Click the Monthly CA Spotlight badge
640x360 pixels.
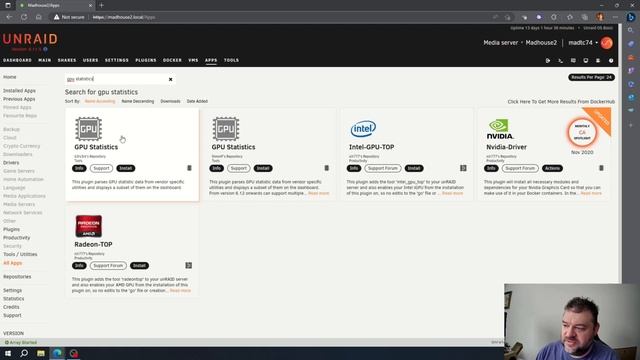(582, 132)
